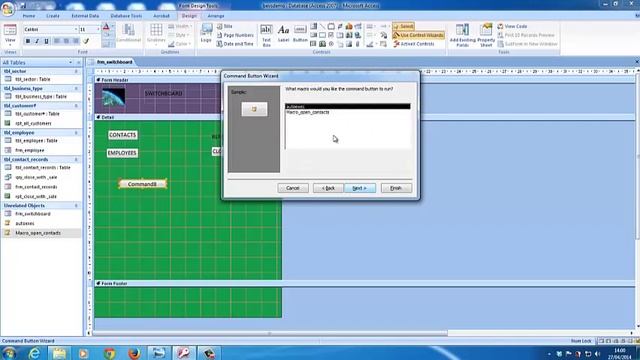Viewport: 640px width, 360px height.
Task: Click the Form Footer section bar
Action: 364,283
